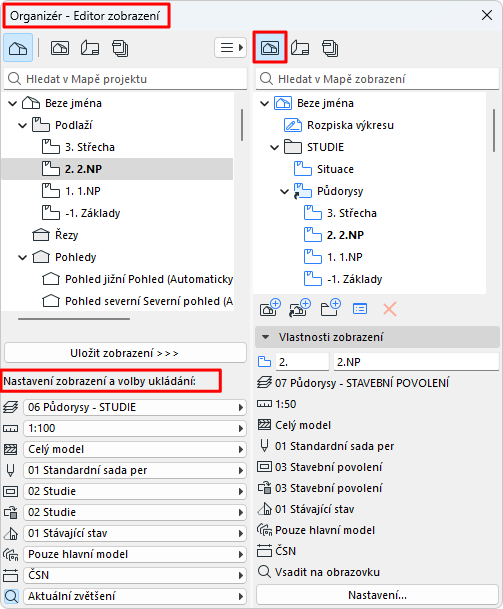Open structure display dropdown Celý model
The width and height of the screenshot is (503, 609).
tap(135, 449)
